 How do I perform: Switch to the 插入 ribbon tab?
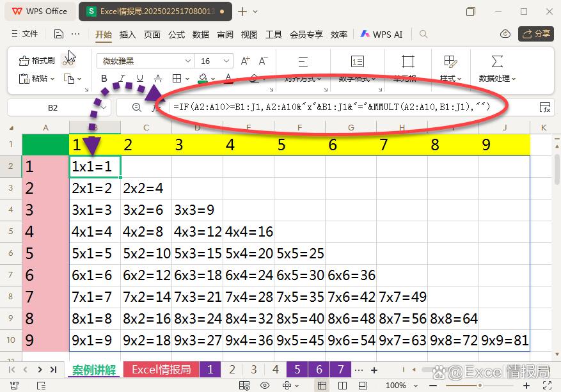coord(126,35)
